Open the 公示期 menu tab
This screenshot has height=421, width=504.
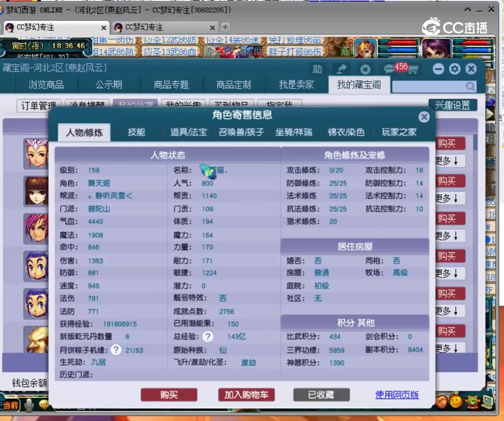point(109,85)
